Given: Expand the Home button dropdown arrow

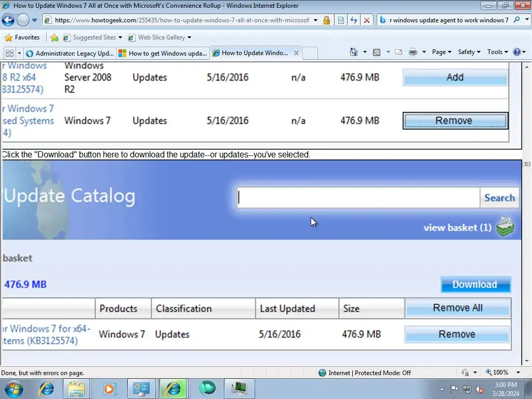Looking at the screenshot, I should click(x=365, y=52).
